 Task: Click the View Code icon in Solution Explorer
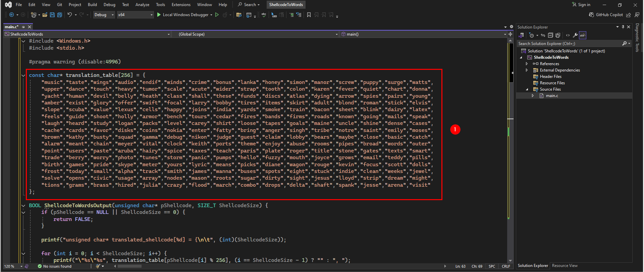pos(568,35)
